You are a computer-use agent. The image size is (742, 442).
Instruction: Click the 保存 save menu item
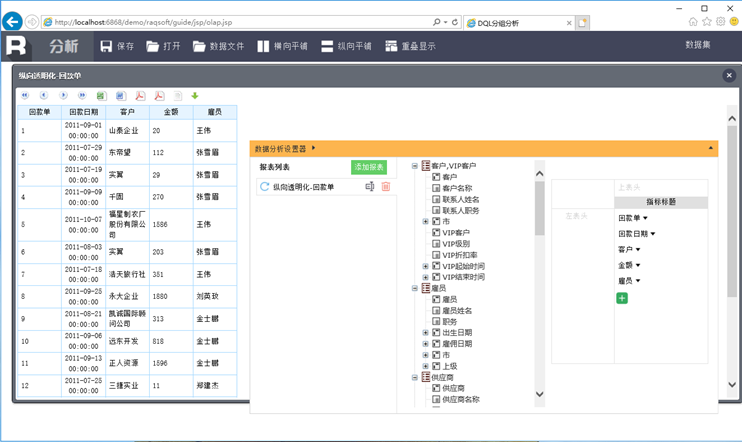click(116, 46)
